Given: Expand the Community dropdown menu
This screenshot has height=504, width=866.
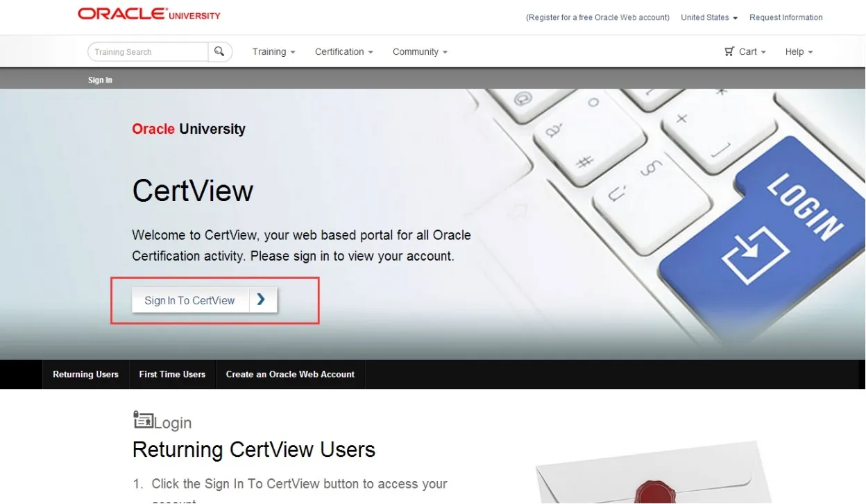Looking at the screenshot, I should pyautogui.click(x=420, y=52).
